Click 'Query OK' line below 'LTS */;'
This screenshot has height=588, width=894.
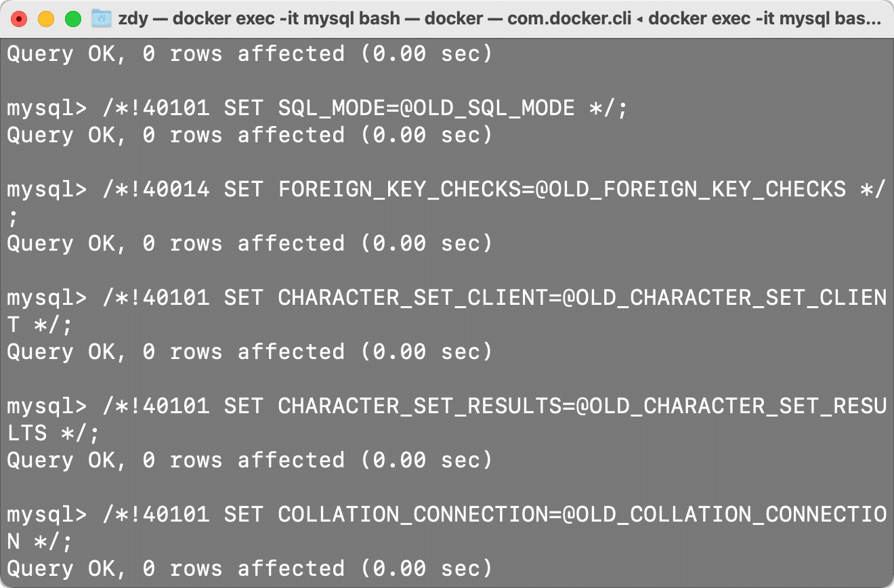[x=249, y=460]
